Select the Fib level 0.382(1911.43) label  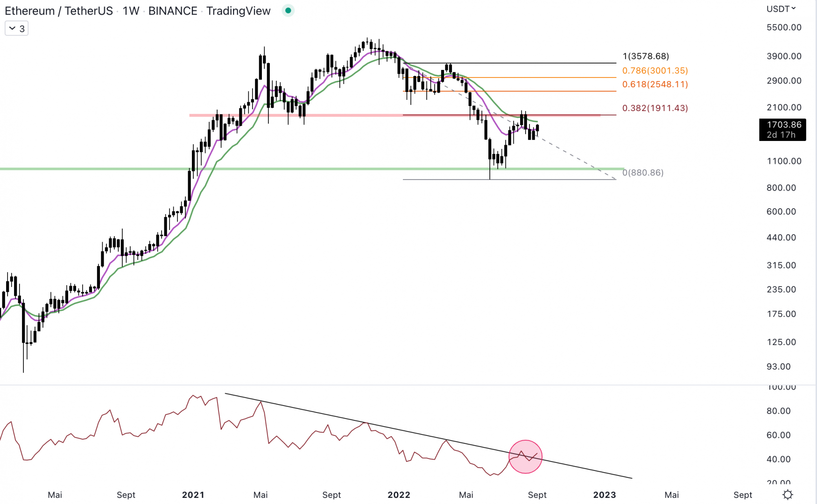(x=655, y=108)
